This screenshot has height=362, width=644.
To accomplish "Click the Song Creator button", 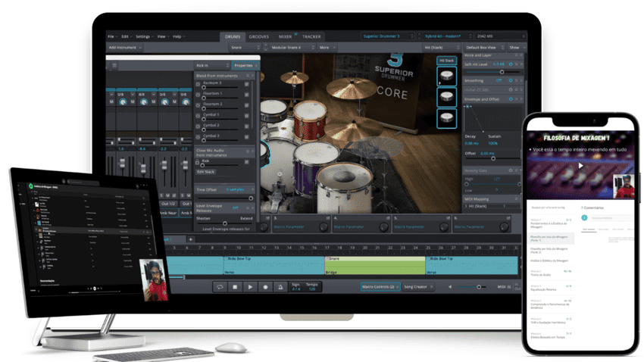I will click(418, 287).
